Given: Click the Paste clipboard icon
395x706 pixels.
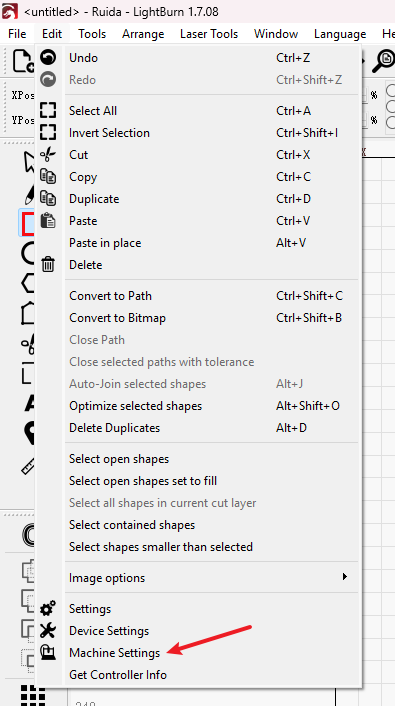Looking at the screenshot, I should point(48,221).
